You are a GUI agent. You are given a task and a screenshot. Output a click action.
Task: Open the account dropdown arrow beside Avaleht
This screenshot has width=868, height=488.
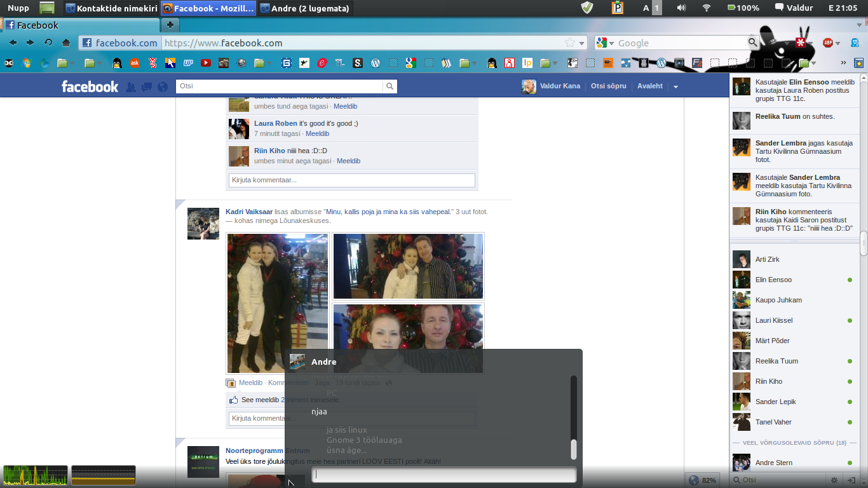[675, 86]
